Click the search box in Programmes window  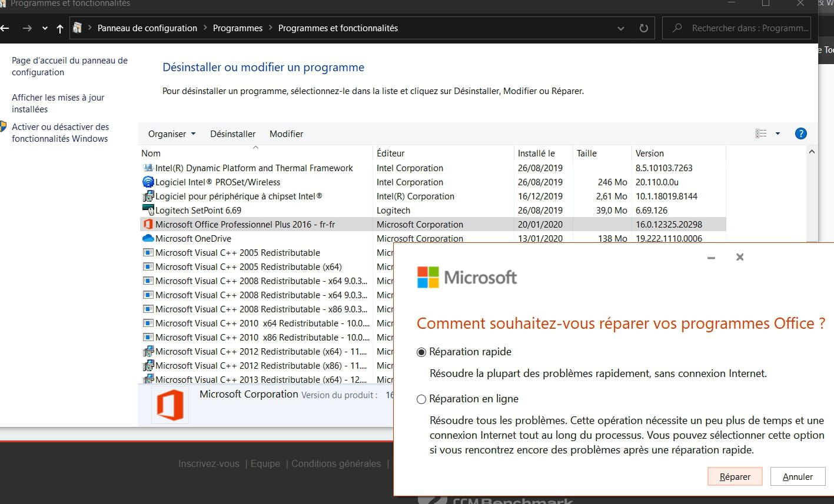pyautogui.click(x=736, y=28)
